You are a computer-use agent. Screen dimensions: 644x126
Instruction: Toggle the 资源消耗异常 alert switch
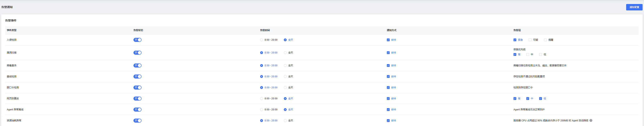click(x=137, y=121)
